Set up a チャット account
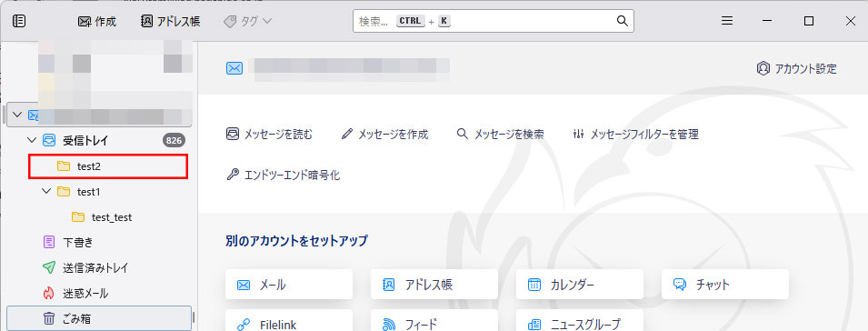 (x=725, y=285)
